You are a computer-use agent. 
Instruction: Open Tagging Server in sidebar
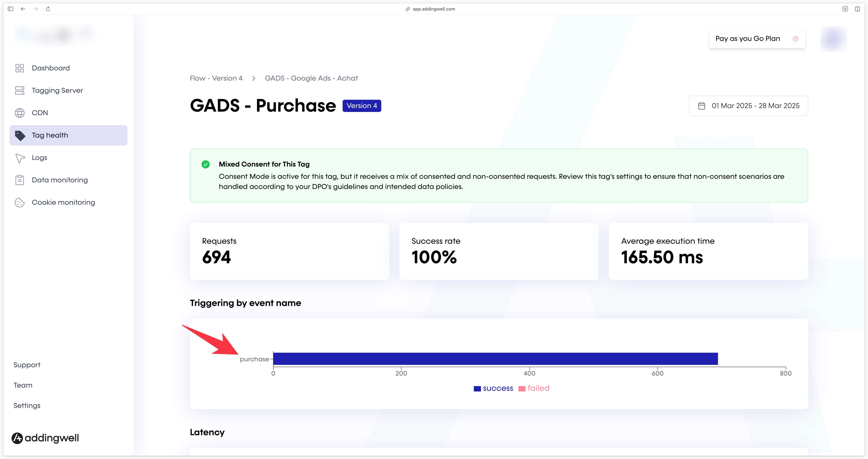click(68, 90)
